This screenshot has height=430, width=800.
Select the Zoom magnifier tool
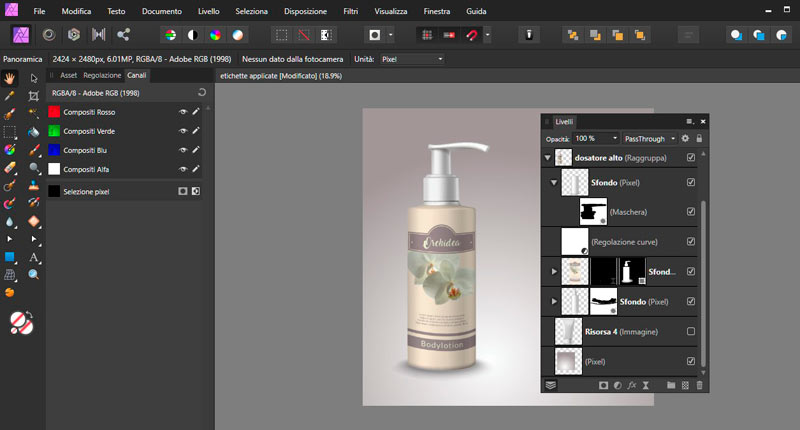pyautogui.click(x=34, y=274)
